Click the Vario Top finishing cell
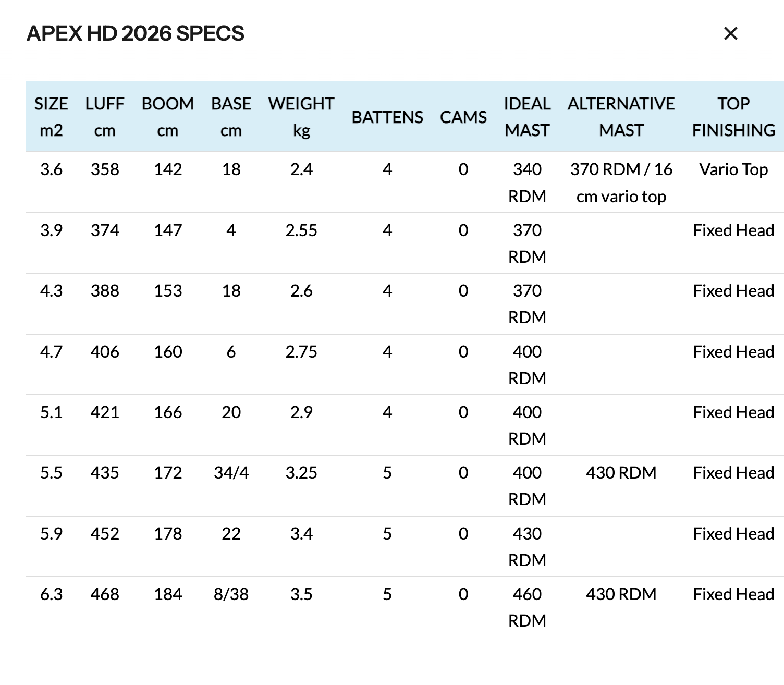This screenshot has height=685, width=784. 733,169
